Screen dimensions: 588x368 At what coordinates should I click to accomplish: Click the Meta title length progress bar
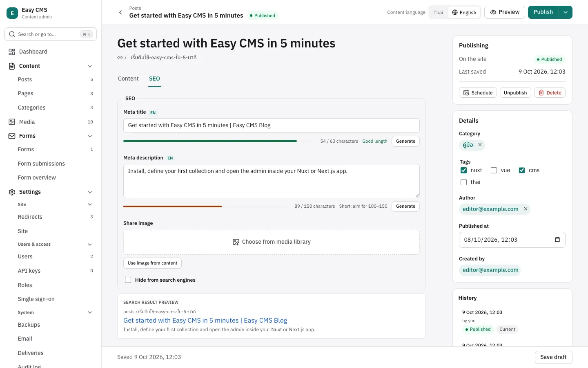(220, 141)
